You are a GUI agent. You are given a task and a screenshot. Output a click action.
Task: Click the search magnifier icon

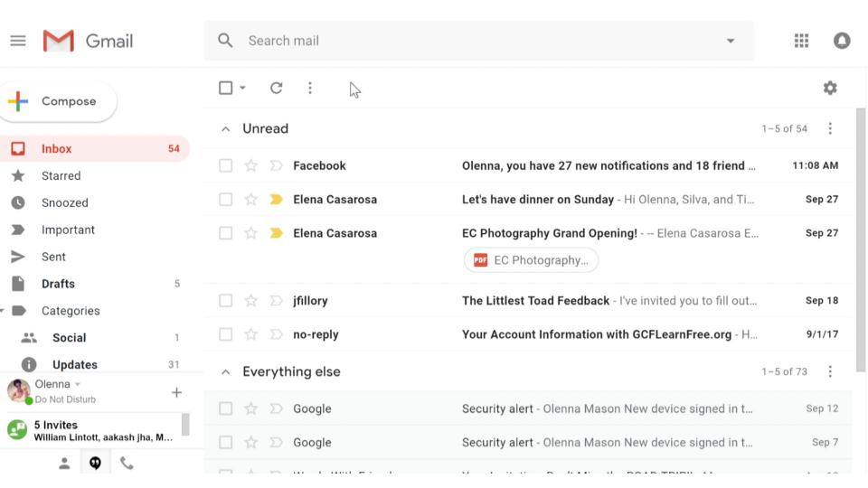click(225, 41)
